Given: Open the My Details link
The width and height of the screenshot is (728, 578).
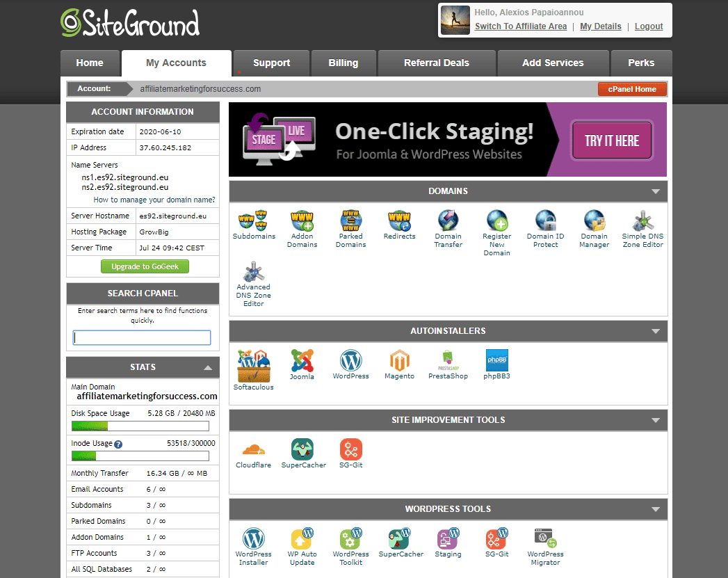Looking at the screenshot, I should 601,26.
